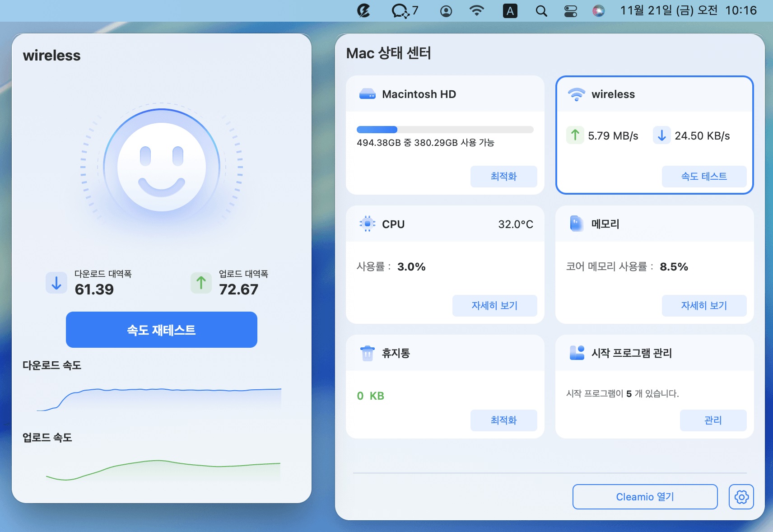
Task: Open Cleamio with the Cleamio 열기 button
Action: 645,496
